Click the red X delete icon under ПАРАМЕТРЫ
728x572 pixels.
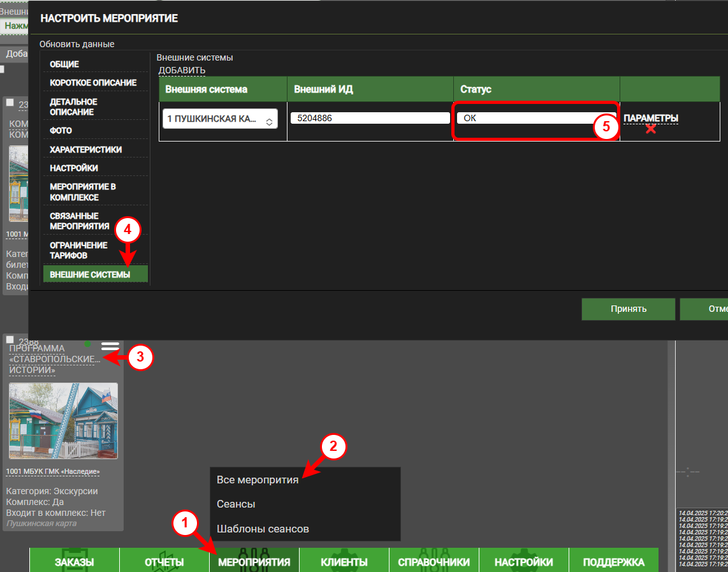pos(650,129)
